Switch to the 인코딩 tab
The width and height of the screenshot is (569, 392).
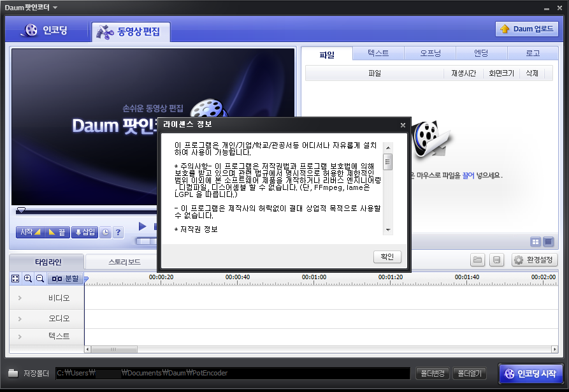[45, 30]
